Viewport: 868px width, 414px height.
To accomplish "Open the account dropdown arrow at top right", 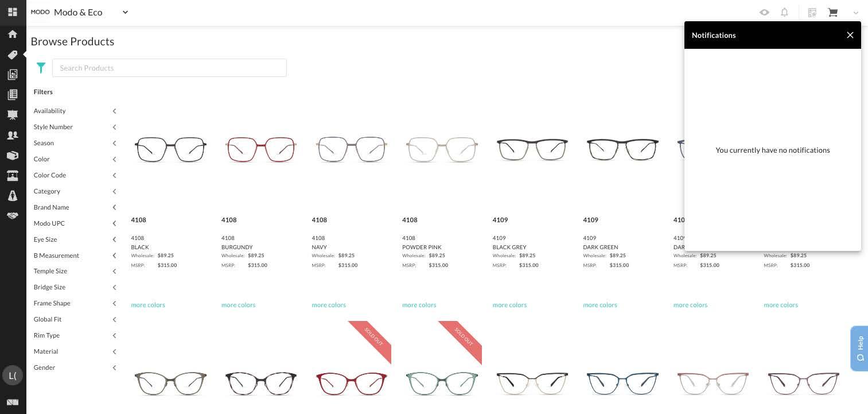I will [x=856, y=13].
